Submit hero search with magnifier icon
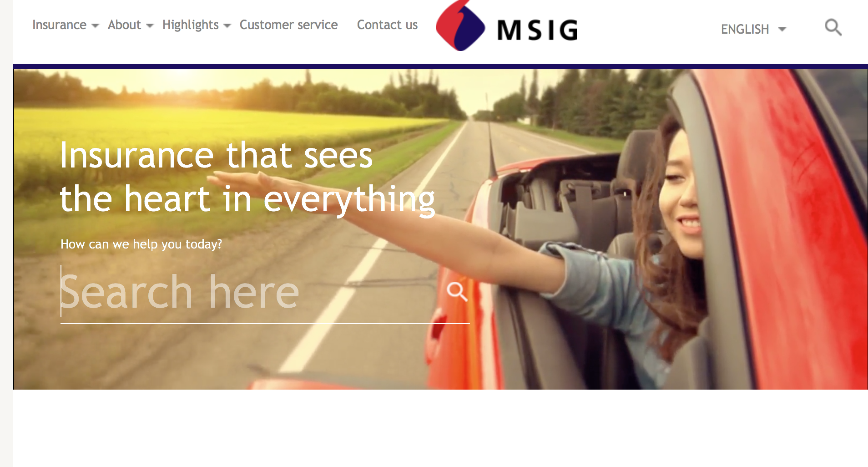The height and width of the screenshot is (467, 868). [x=457, y=291]
